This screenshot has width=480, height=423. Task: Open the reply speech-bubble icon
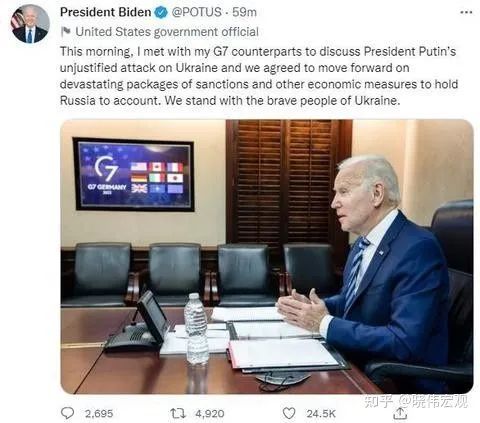tap(68, 413)
